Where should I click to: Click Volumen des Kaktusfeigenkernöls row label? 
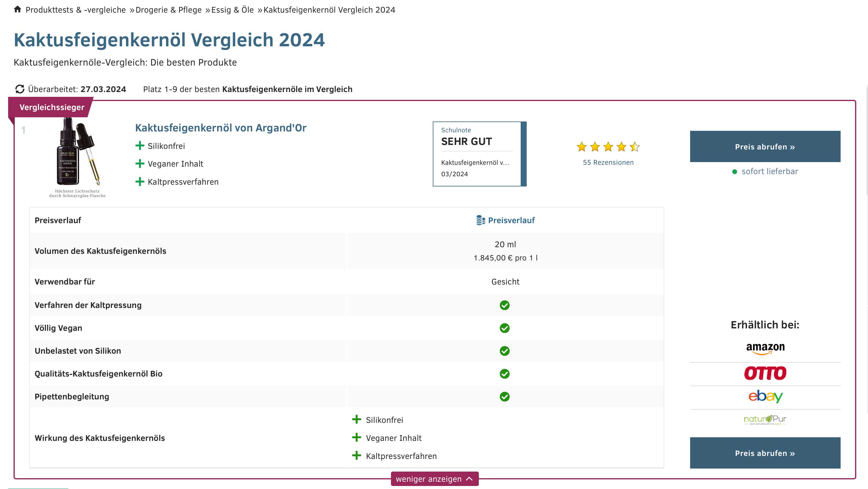point(101,251)
